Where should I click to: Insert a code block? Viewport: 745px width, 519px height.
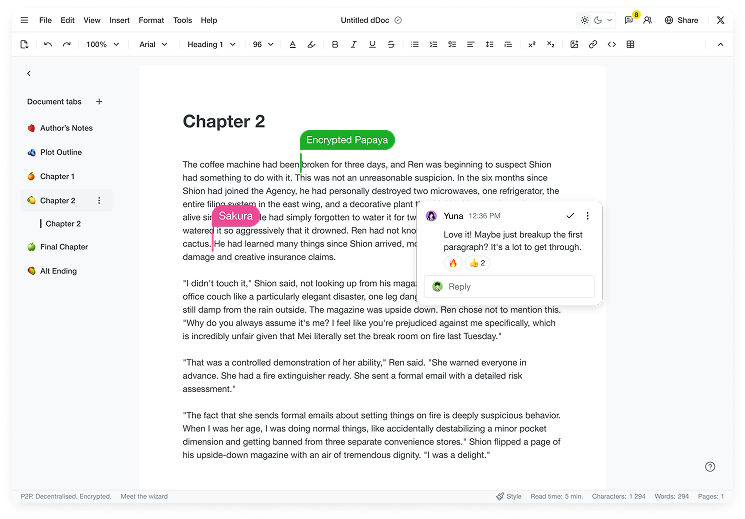click(x=611, y=44)
